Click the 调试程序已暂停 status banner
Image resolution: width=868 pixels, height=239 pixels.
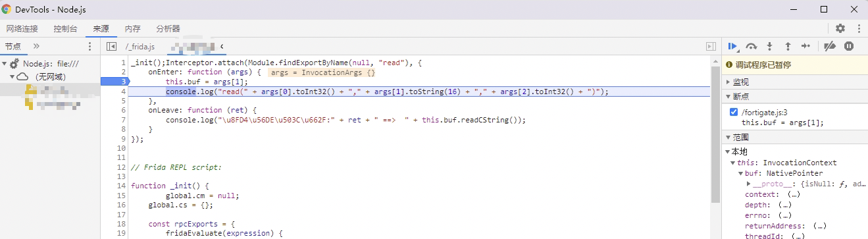795,65
